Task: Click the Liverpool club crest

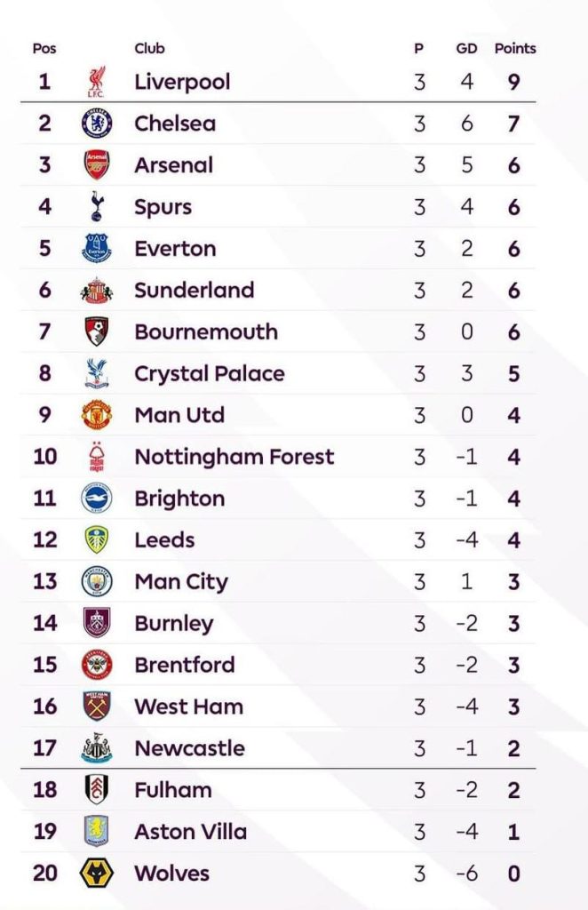Action: click(96, 81)
